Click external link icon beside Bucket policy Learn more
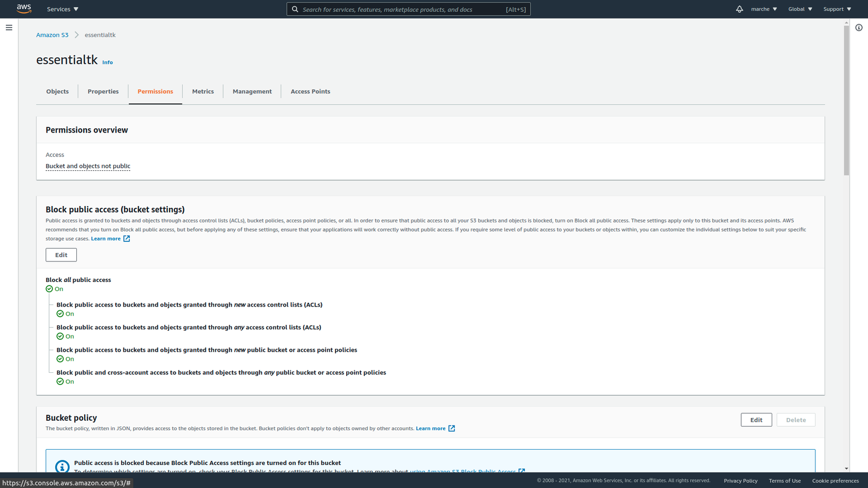Screen dimensions: 868x488 point(451,429)
